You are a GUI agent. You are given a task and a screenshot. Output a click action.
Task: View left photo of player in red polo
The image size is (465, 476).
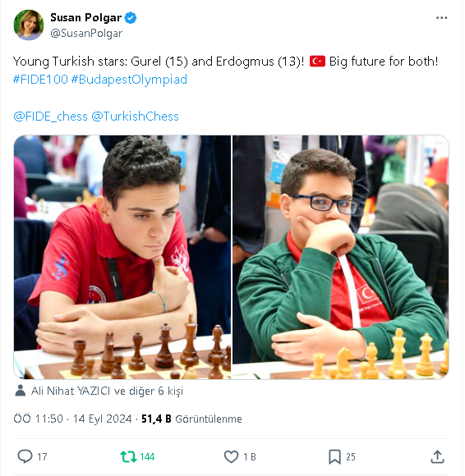tap(122, 257)
